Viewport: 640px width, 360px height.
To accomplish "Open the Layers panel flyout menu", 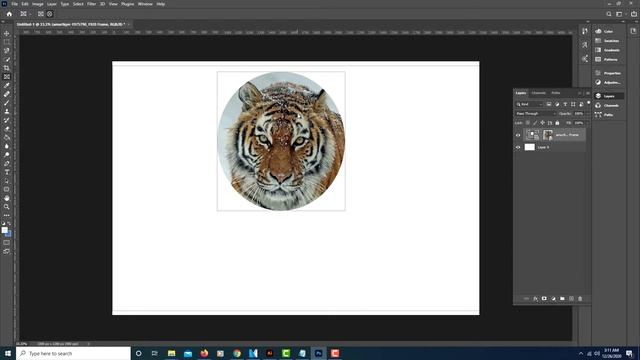I will pos(588,93).
